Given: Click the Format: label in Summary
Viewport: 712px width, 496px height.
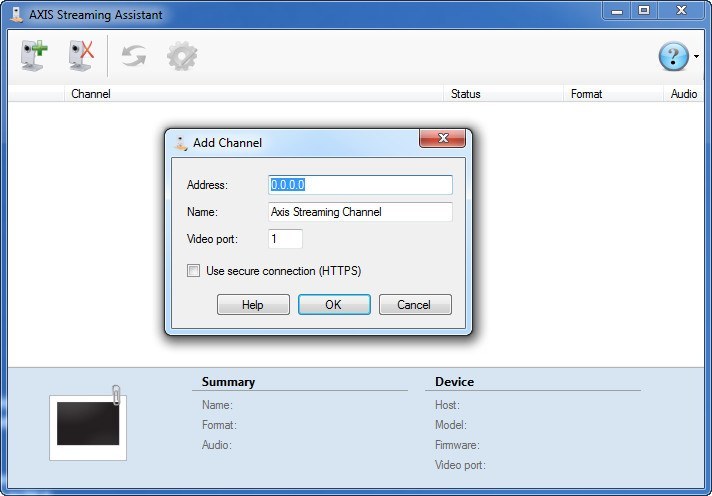Looking at the screenshot, I should pyautogui.click(x=219, y=425).
